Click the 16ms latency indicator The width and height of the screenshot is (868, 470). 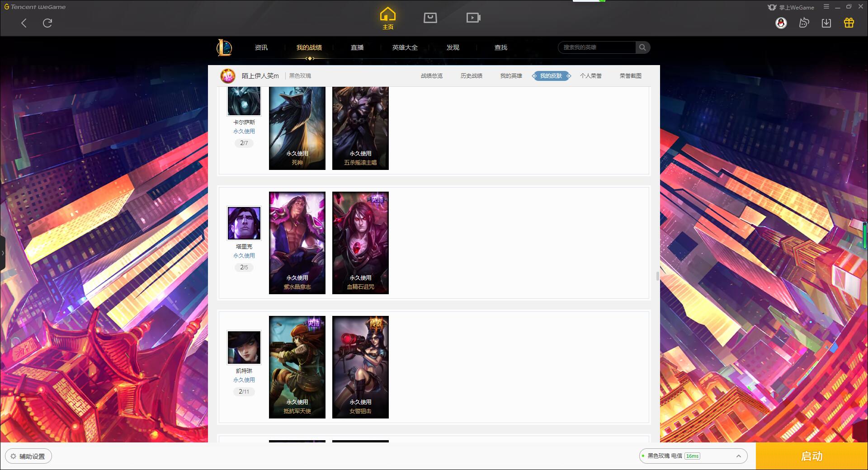click(x=693, y=456)
